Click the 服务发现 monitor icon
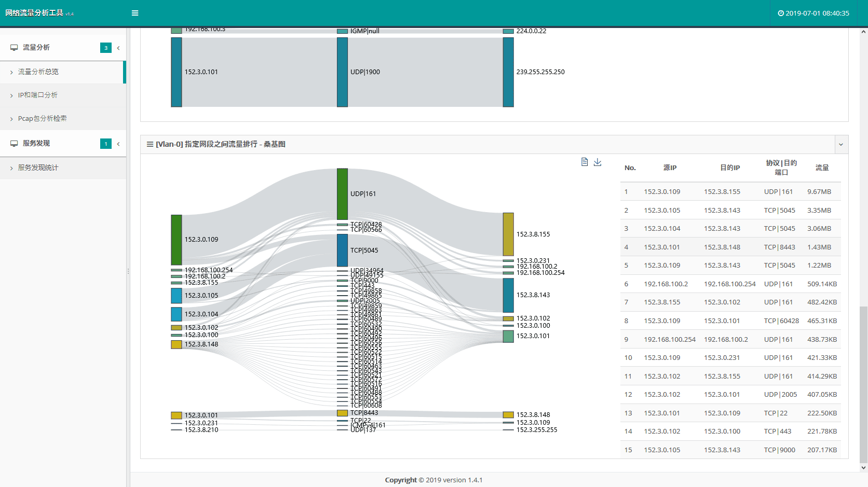The width and height of the screenshot is (868, 487). tap(14, 144)
